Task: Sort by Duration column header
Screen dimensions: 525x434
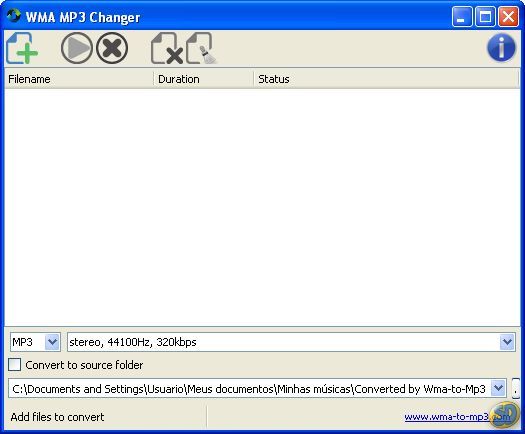Action: (x=204, y=79)
